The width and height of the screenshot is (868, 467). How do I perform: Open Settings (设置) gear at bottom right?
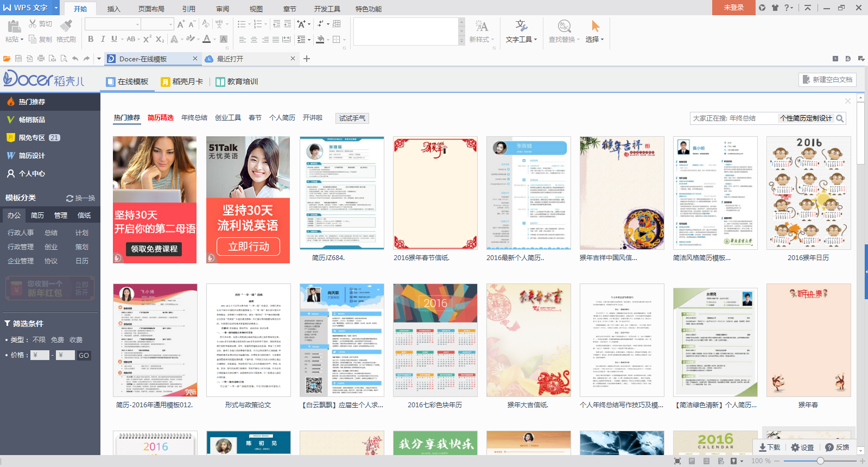click(802, 447)
